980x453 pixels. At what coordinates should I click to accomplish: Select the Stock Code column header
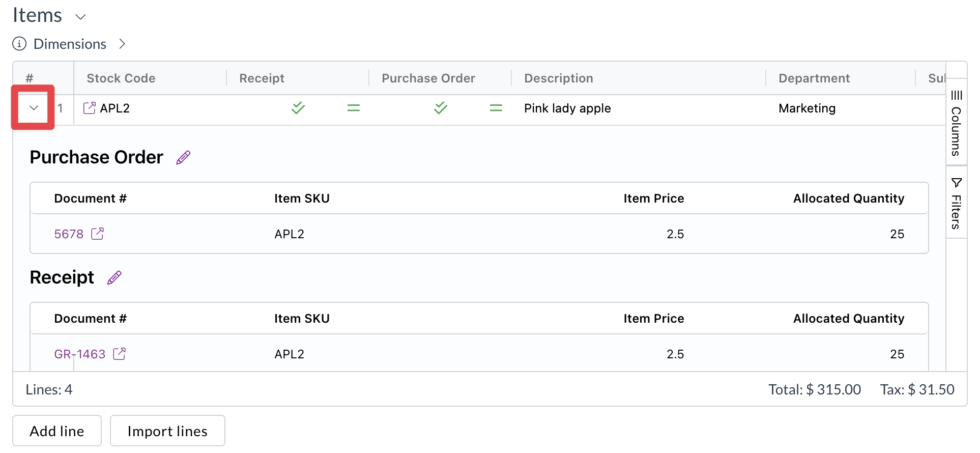pyautogui.click(x=121, y=78)
